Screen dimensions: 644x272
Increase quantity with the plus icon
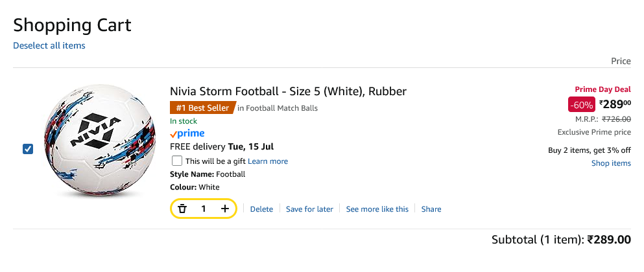click(x=225, y=209)
